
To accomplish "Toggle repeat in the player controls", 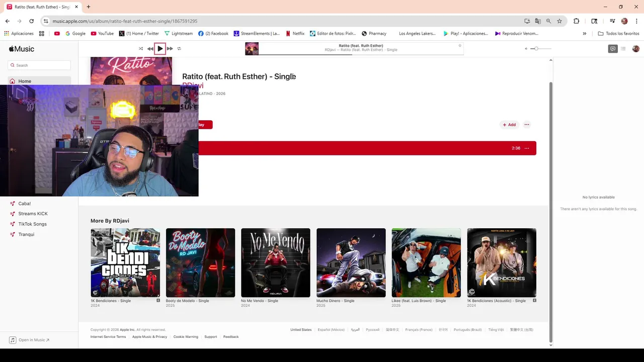I will 179,49.
